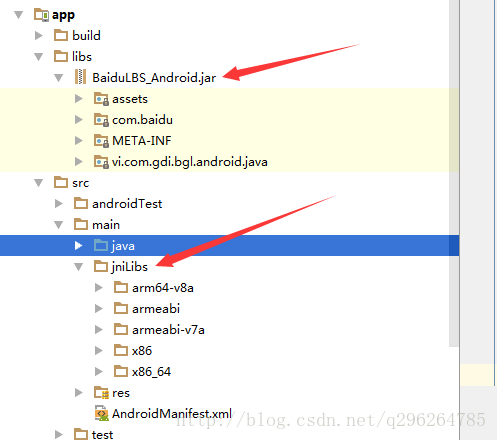Expand the test folder
This screenshot has width=497, height=440.
59,434
